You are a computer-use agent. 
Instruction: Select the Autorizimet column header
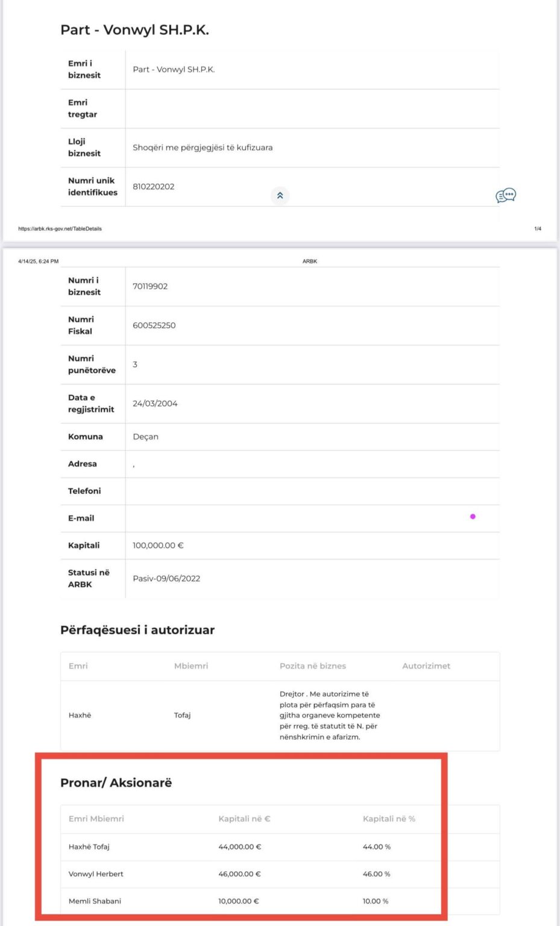coord(426,666)
